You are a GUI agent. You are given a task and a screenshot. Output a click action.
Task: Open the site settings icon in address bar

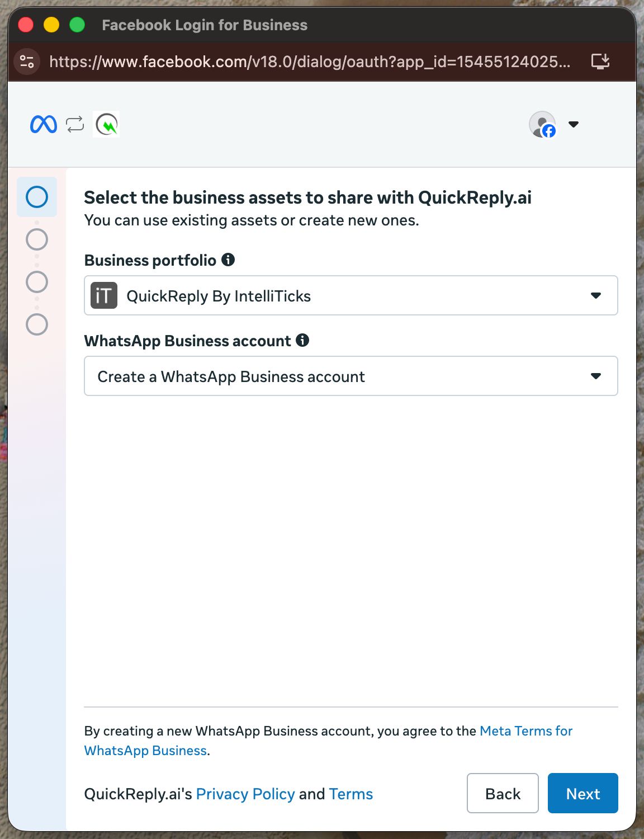click(x=27, y=62)
